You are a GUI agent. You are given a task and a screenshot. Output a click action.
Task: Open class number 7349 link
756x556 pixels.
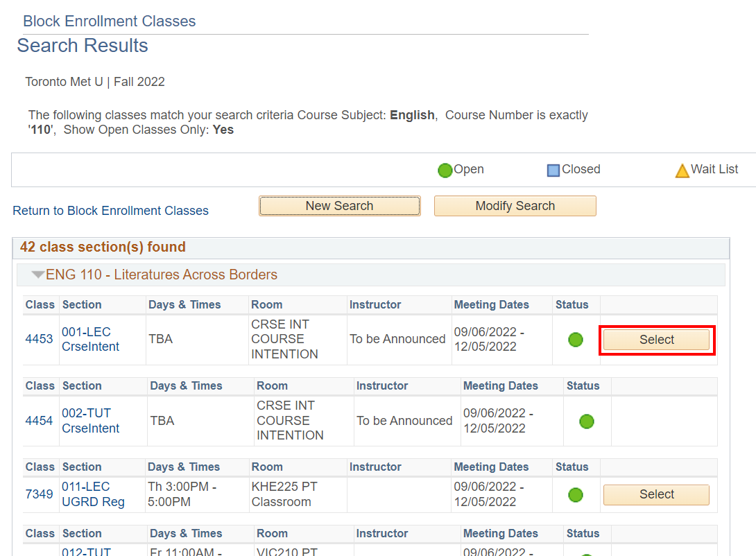pos(39,494)
